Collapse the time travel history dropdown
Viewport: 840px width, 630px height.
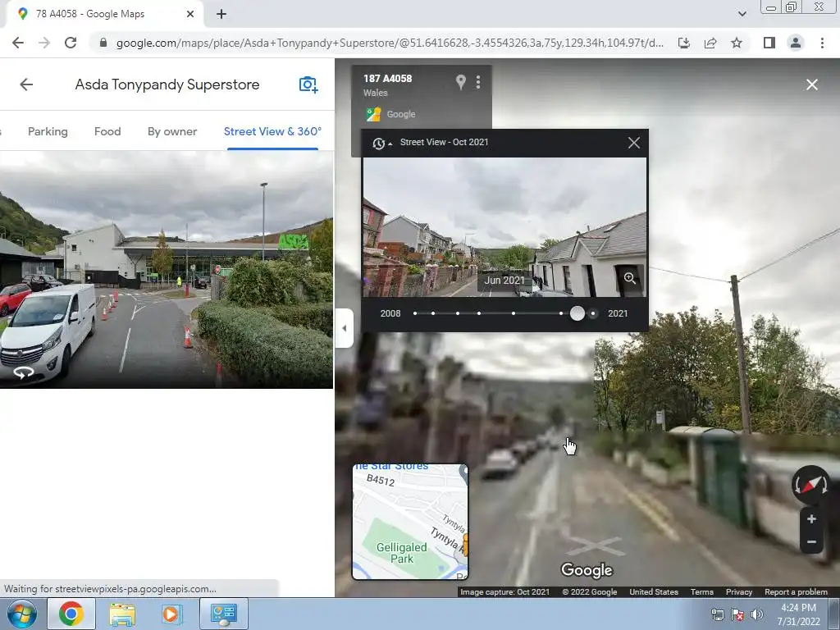point(381,144)
